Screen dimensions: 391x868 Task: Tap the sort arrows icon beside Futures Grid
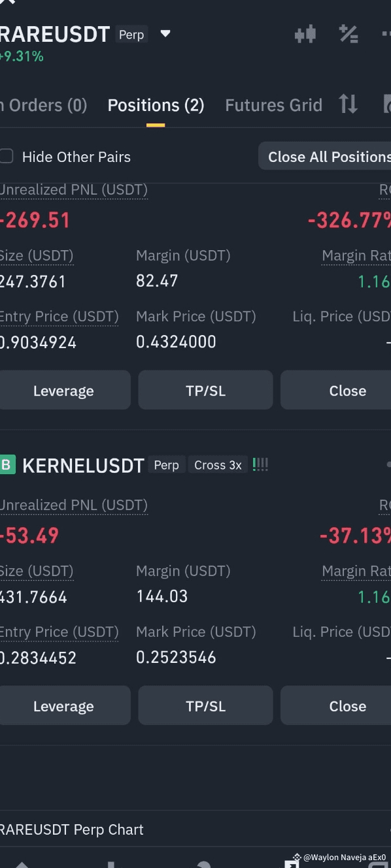click(x=348, y=104)
